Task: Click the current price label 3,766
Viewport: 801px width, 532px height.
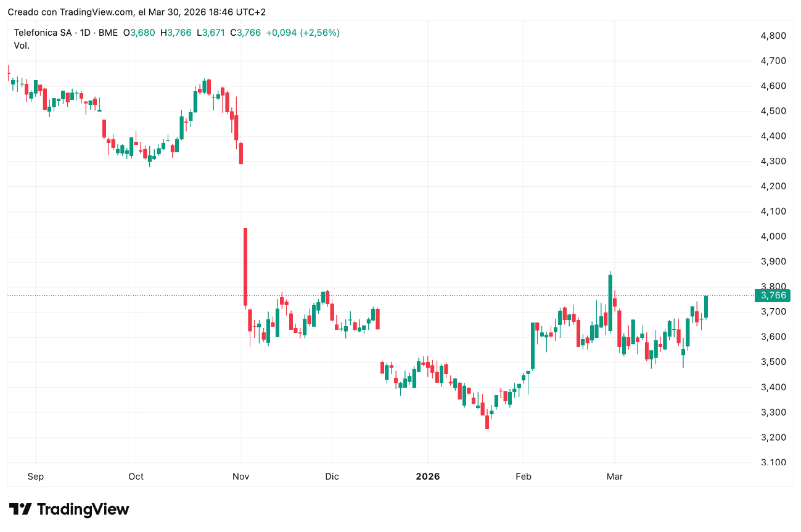Action: pyautogui.click(x=773, y=295)
